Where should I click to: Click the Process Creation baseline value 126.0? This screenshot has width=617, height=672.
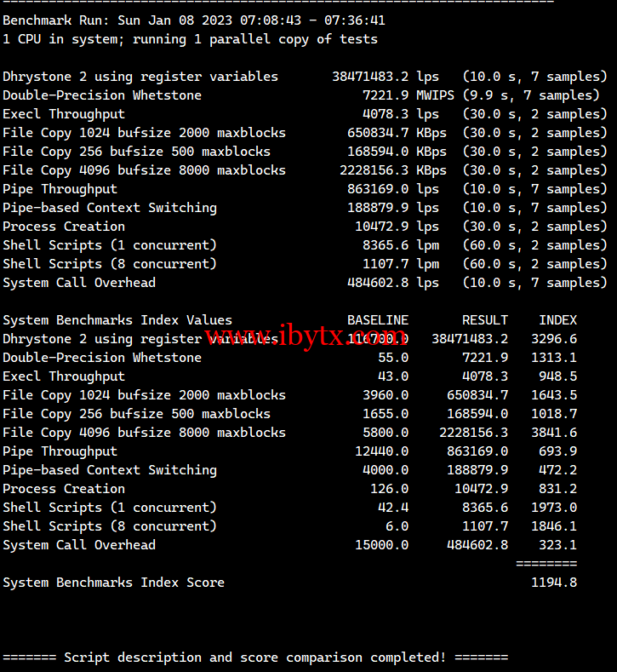tap(389, 489)
